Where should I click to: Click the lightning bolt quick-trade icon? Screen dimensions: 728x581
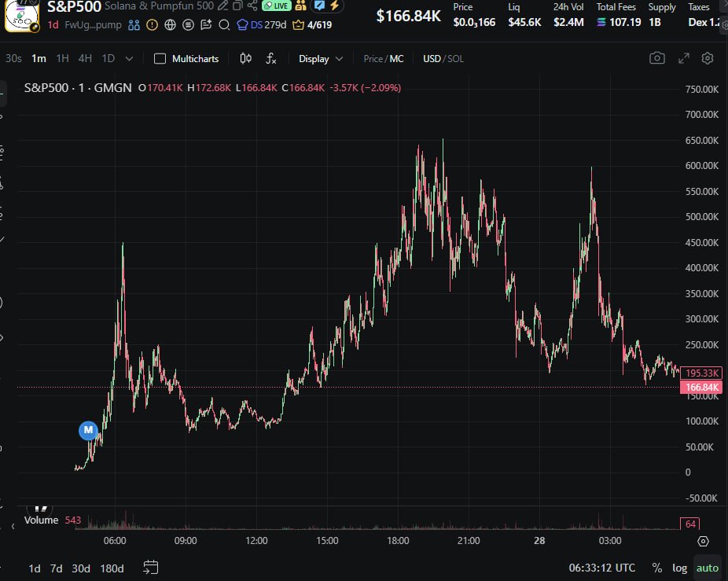[x=334, y=5]
